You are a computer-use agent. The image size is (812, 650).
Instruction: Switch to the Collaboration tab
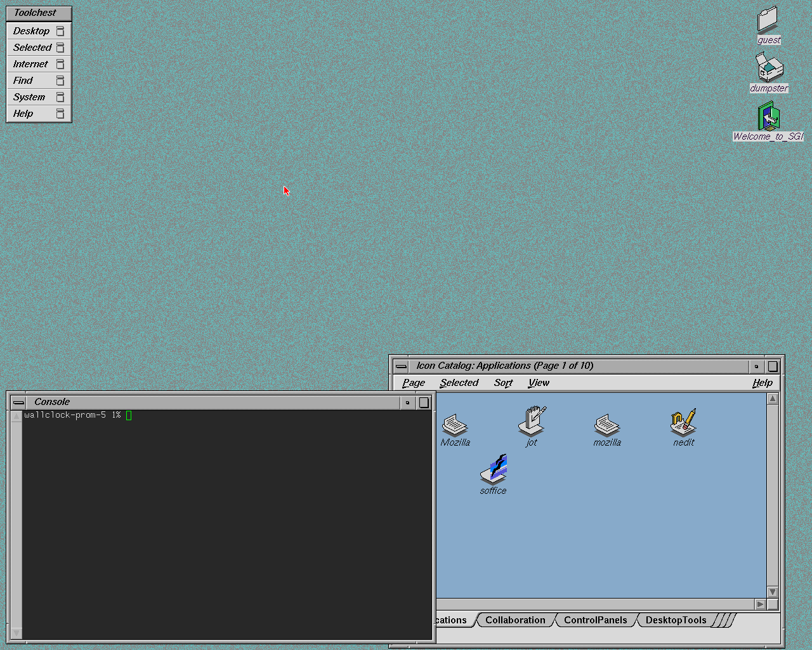[515, 620]
